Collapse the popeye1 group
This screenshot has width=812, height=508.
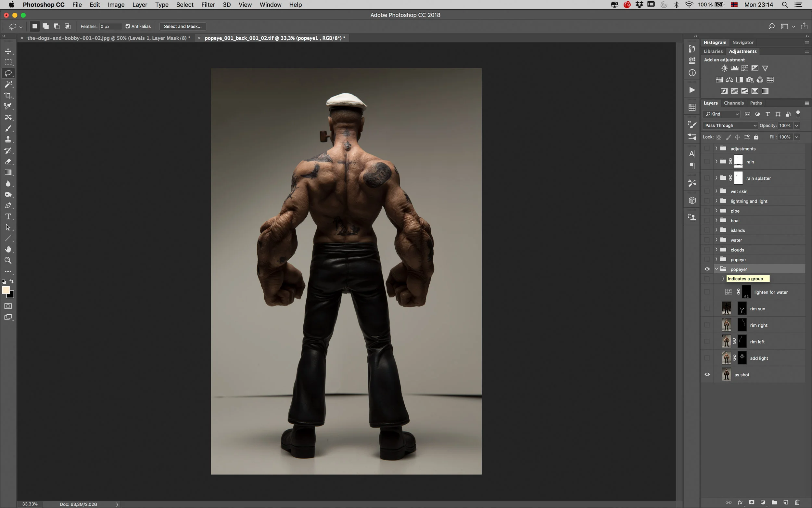[x=716, y=269]
